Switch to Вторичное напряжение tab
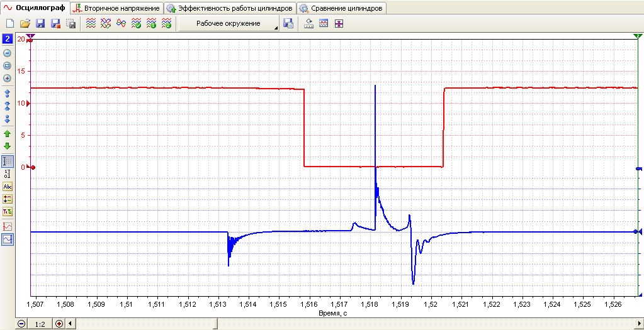 click(116, 8)
